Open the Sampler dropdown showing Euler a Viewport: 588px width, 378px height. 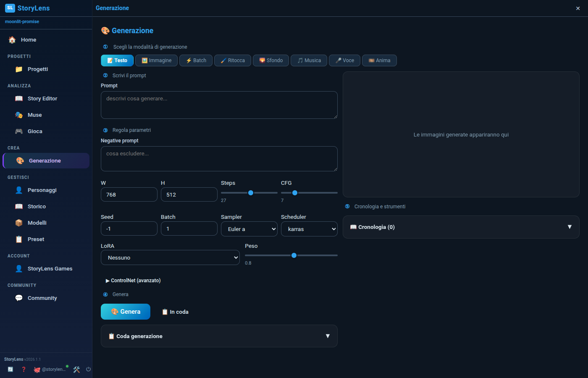(x=249, y=229)
